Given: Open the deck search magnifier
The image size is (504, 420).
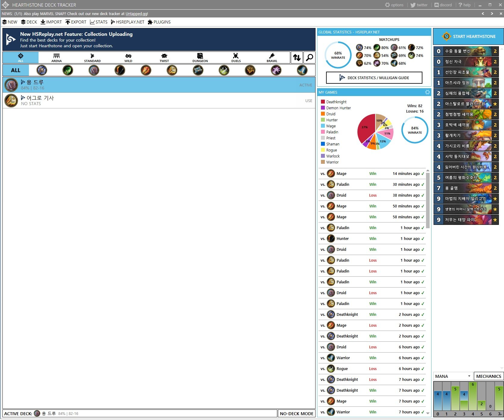Looking at the screenshot, I should (309, 58).
